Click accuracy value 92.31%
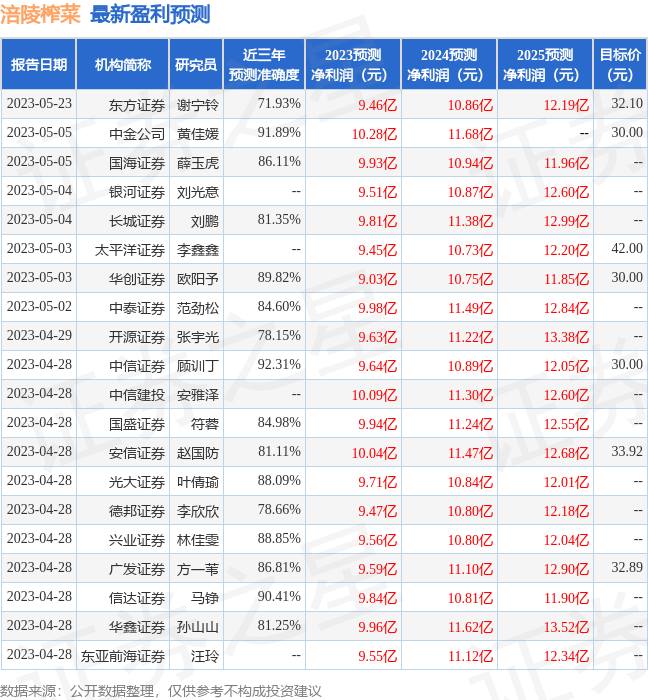 pos(279,364)
